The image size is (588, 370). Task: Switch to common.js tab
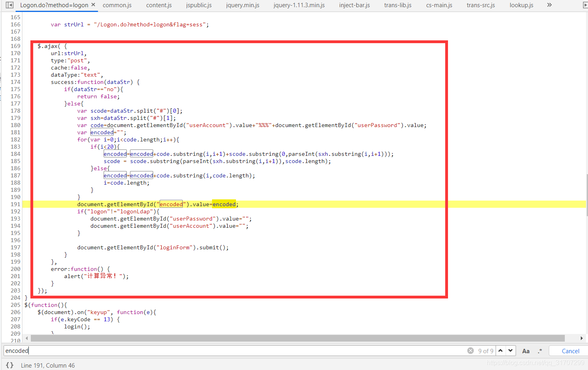tap(117, 5)
